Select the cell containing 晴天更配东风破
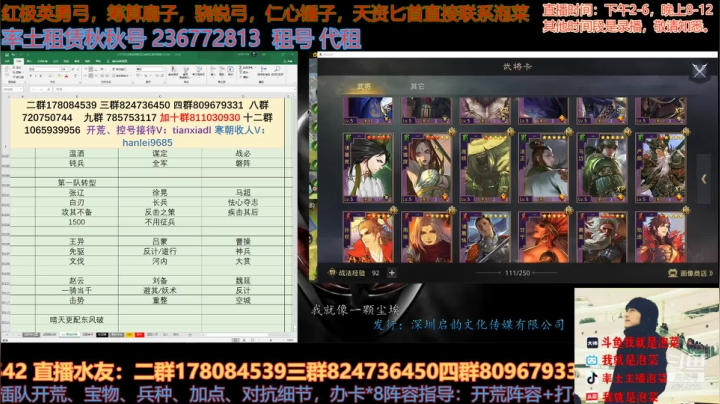Viewport: 720px width, 404px height. (x=77, y=320)
